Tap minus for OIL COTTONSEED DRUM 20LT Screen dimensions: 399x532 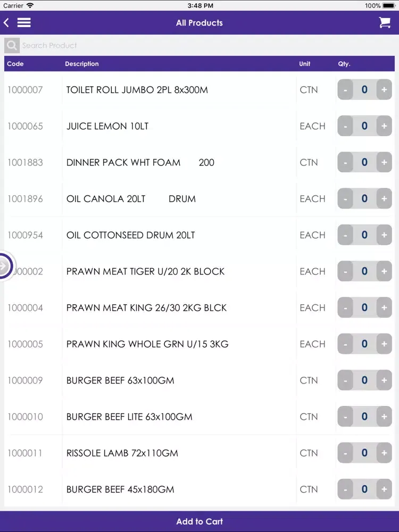point(345,235)
